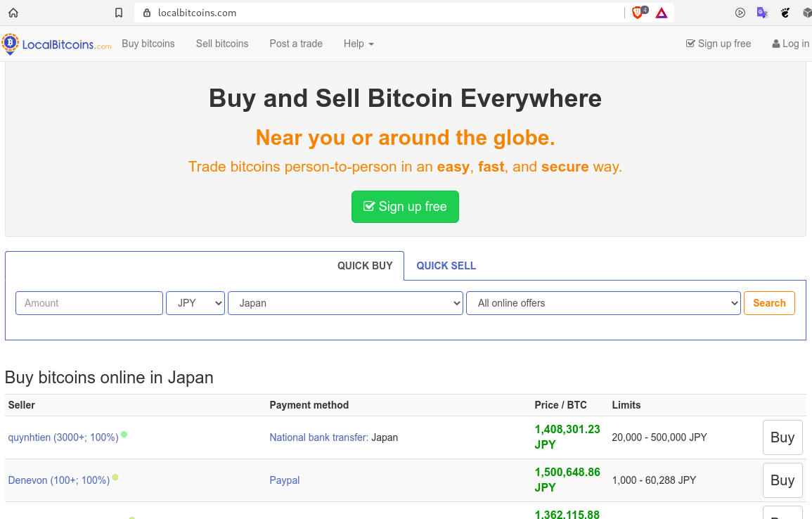Open the Sell bitcoins menu item
812x519 pixels.
222,44
